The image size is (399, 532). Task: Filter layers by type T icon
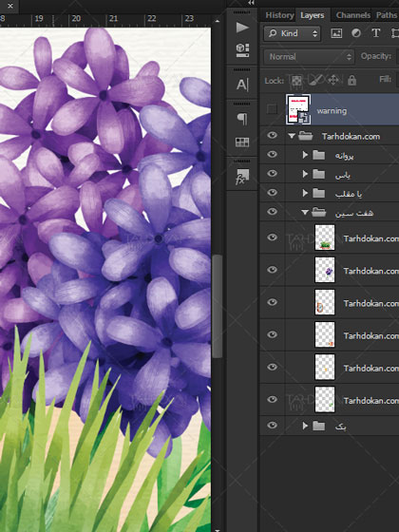pyautogui.click(x=375, y=33)
